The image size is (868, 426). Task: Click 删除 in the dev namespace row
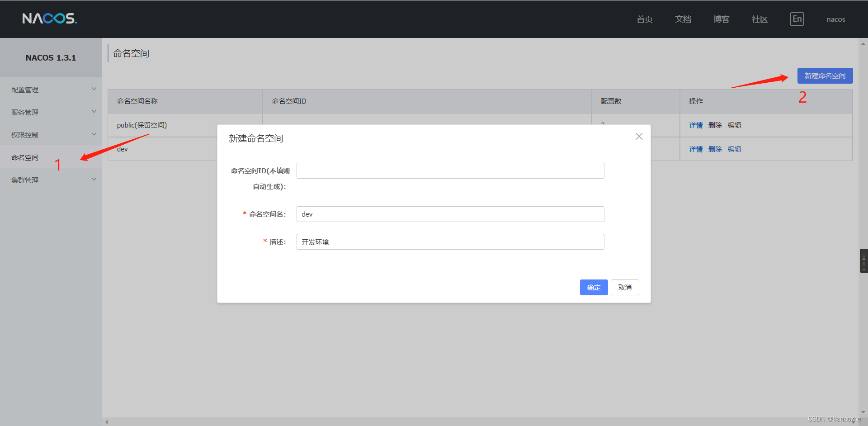click(x=715, y=149)
